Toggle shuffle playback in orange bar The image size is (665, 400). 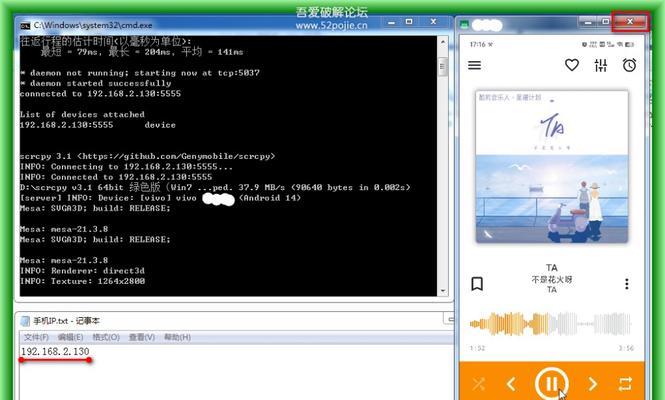coord(479,384)
